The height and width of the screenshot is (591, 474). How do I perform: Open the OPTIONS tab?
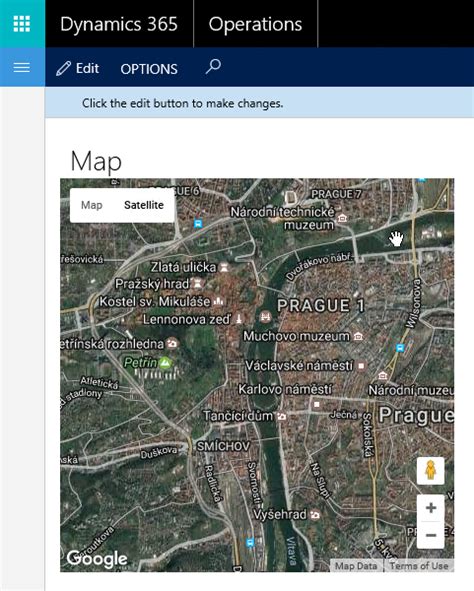(x=149, y=69)
